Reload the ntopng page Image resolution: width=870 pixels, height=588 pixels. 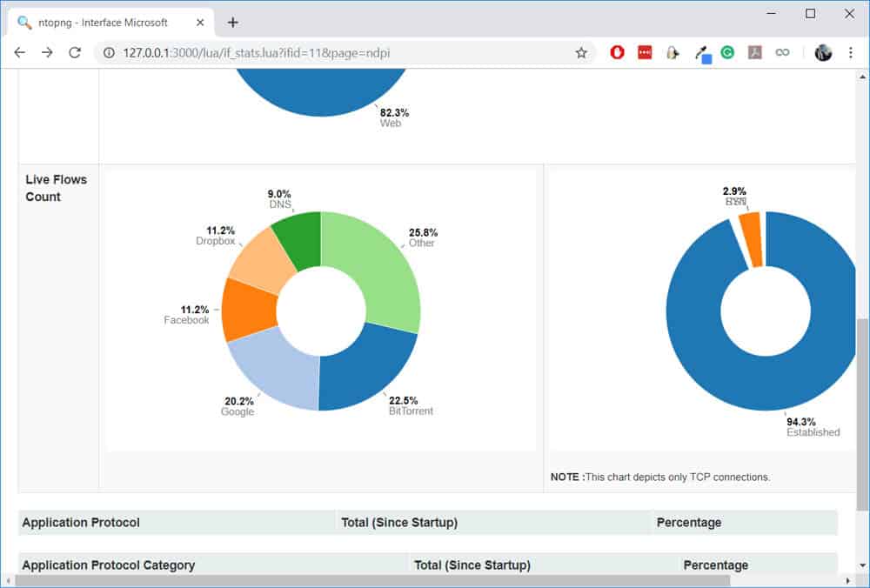pyautogui.click(x=74, y=53)
